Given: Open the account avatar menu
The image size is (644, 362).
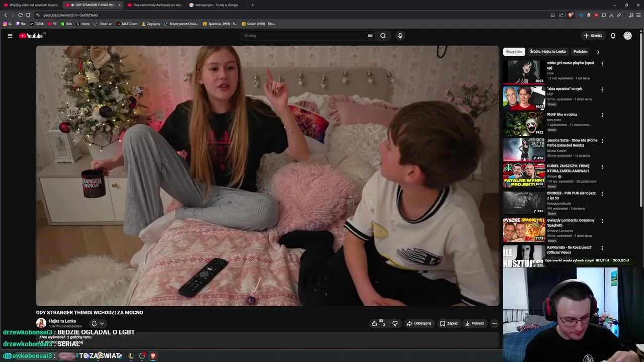Looking at the screenshot, I should pyautogui.click(x=627, y=36).
